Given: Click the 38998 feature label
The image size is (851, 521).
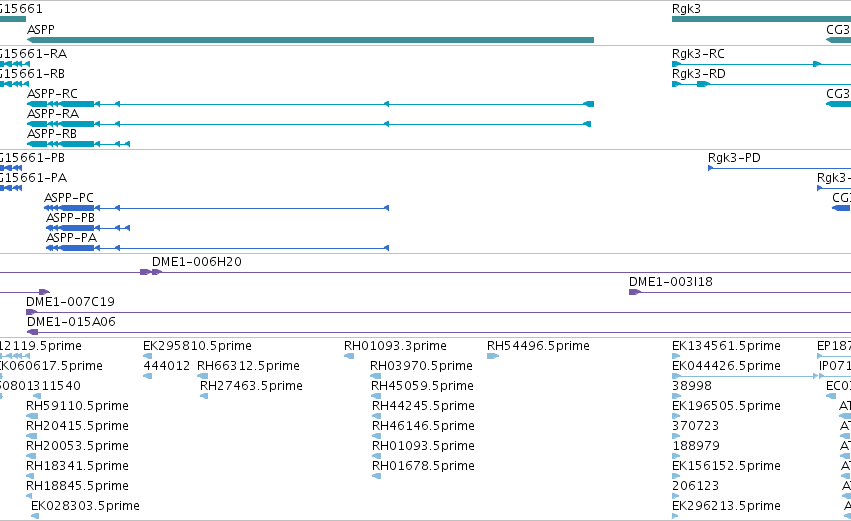Looking at the screenshot, I should [691, 386].
